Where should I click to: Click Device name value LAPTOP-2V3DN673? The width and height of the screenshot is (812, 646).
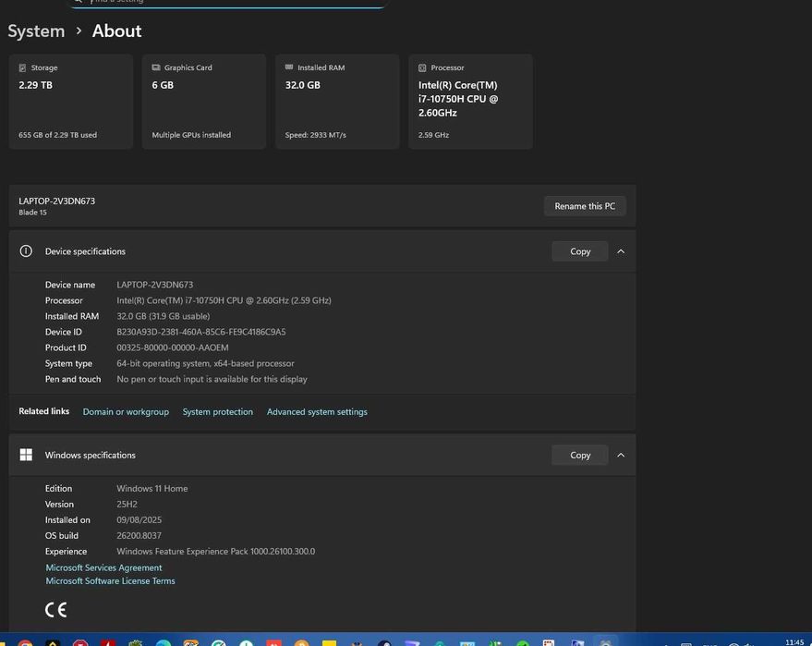[x=155, y=285]
